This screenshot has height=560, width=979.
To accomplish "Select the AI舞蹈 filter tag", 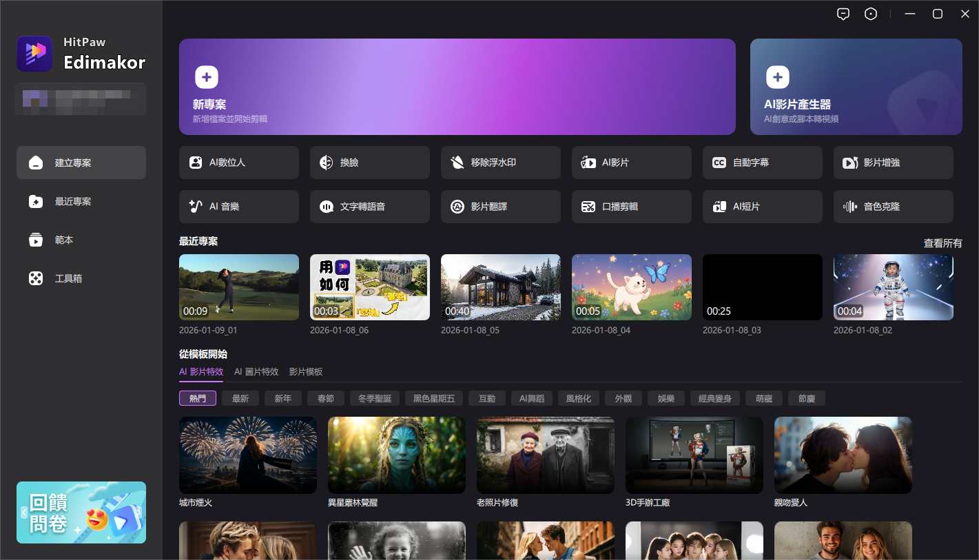I will pyautogui.click(x=532, y=398).
